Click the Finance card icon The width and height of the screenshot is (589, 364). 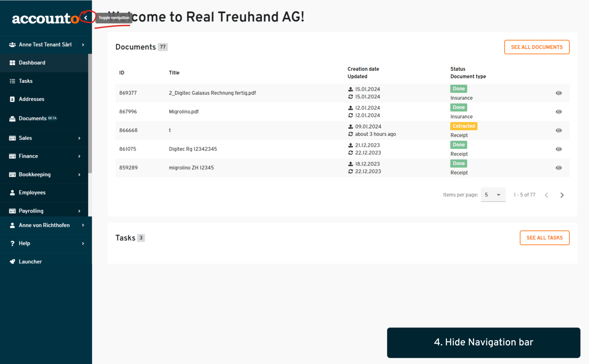(12, 156)
